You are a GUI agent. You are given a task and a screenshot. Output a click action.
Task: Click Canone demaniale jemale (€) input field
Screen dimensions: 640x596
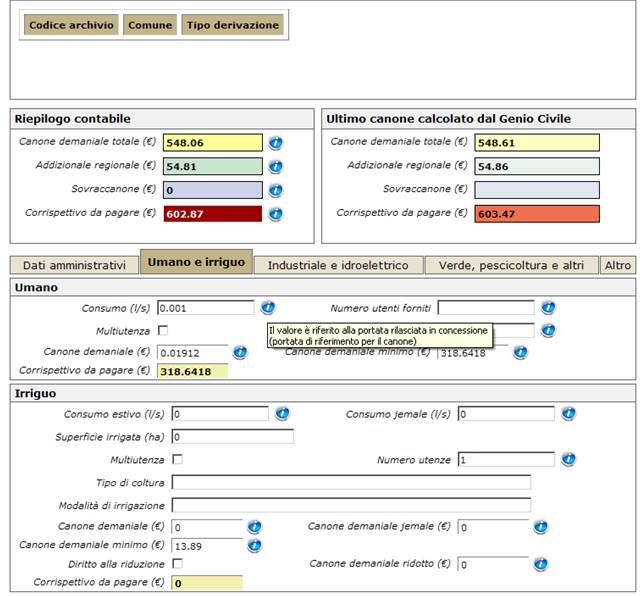[493, 527]
